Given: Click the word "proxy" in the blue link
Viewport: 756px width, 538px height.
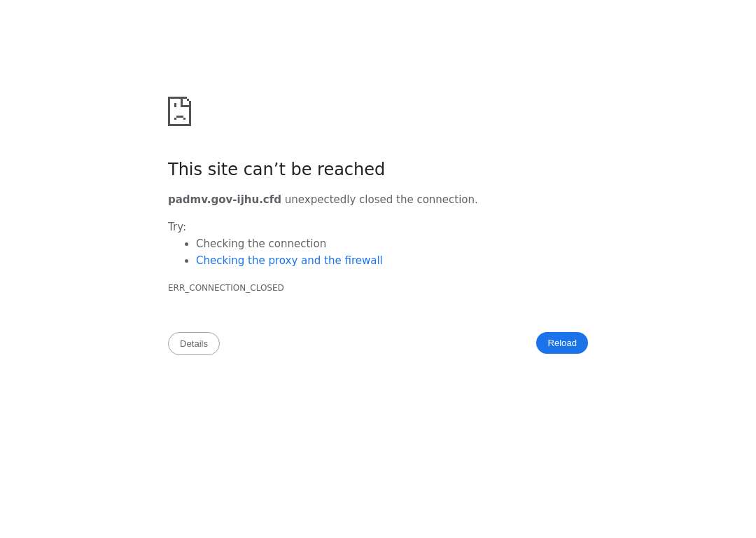Looking at the screenshot, I should click(x=283, y=261).
